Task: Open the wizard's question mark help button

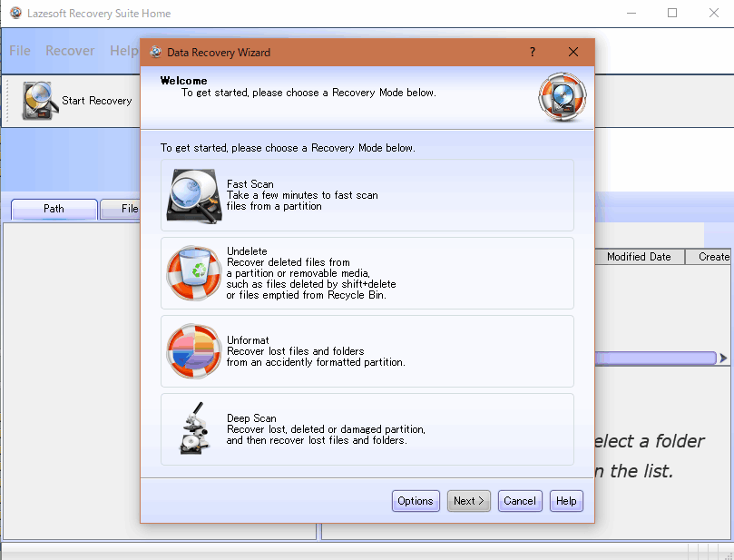Action: (533, 52)
